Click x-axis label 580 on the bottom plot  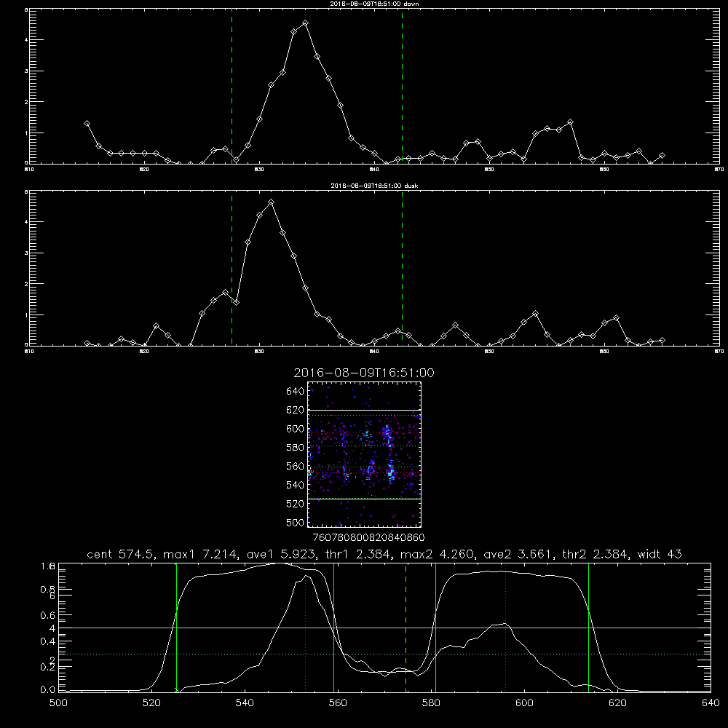click(x=431, y=703)
